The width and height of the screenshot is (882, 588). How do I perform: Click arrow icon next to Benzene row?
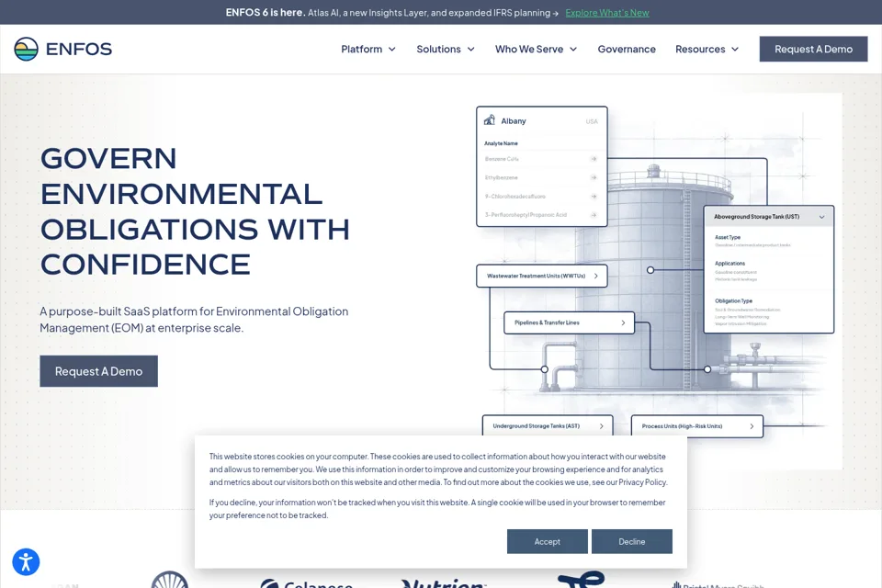594,159
